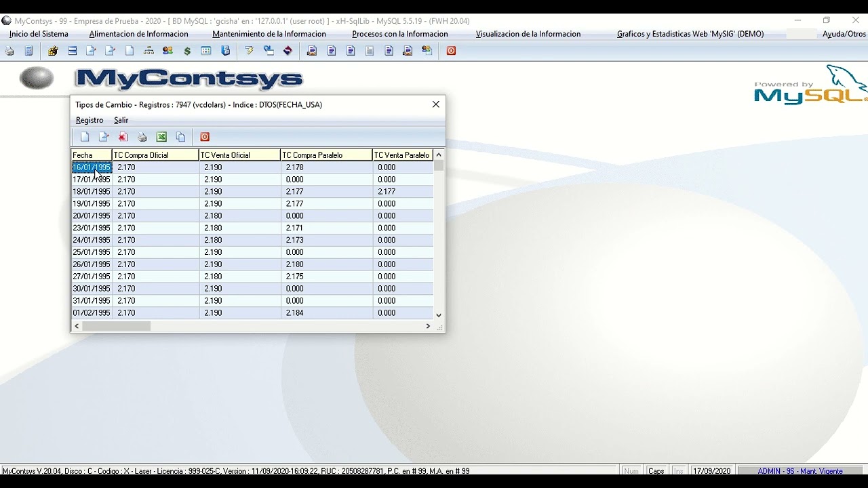This screenshot has width=868, height=488.
Task: Export the table to Excel
Action: [161, 137]
